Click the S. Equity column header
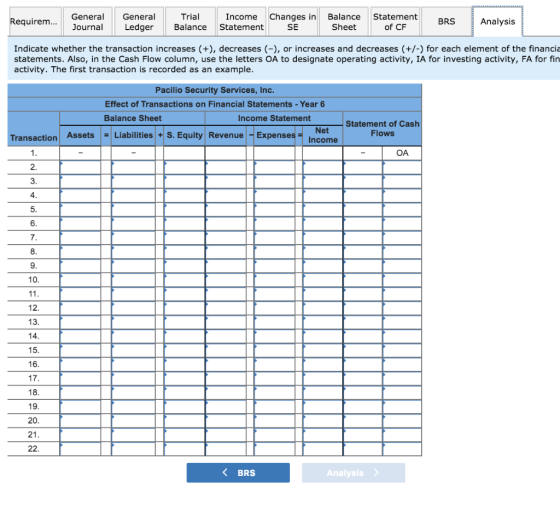Image resolution: width=560 pixels, height=522 pixels. pyautogui.click(x=184, y=135)
